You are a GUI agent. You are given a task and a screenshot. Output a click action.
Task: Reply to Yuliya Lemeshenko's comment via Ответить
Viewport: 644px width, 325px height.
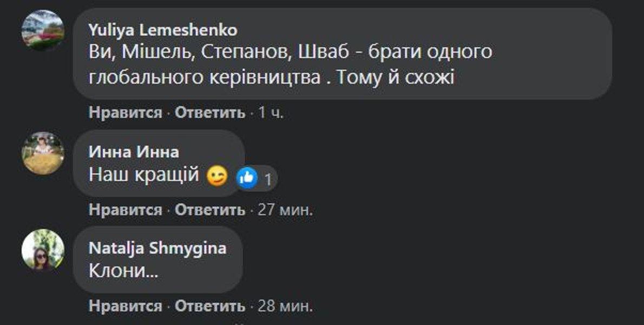click(x=210, y=113)
